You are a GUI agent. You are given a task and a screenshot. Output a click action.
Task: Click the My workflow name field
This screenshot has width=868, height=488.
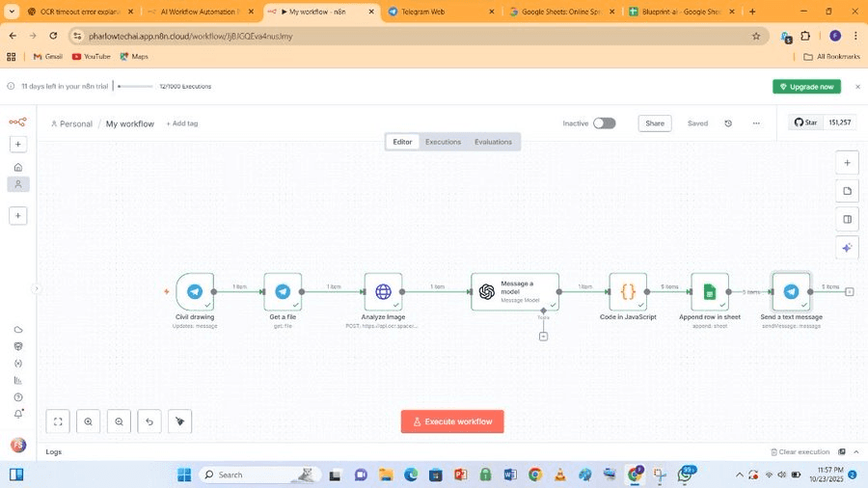(x=130, y=124)
